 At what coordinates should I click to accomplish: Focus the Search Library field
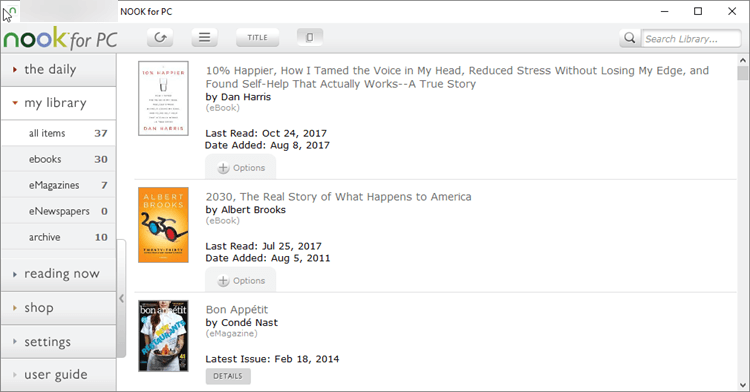tap(691, 39)
